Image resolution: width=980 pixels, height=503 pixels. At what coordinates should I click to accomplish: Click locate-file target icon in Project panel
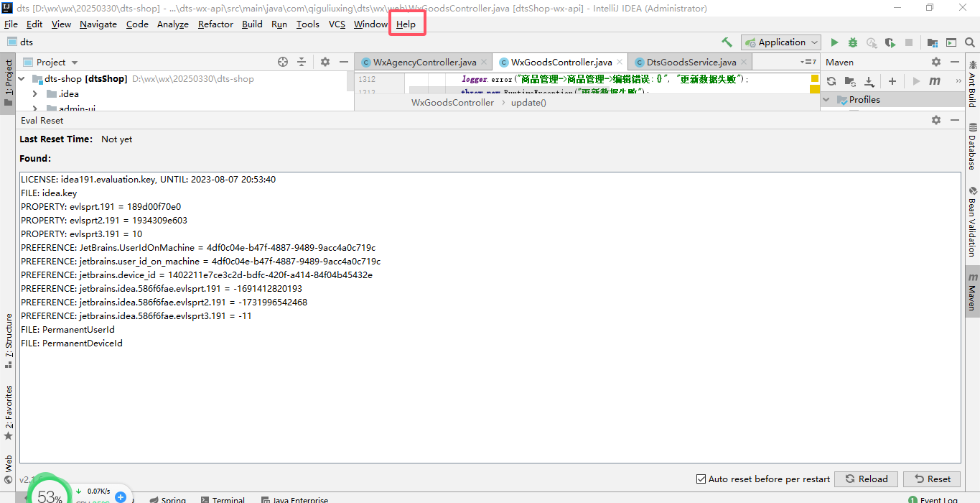coord(283,62)
